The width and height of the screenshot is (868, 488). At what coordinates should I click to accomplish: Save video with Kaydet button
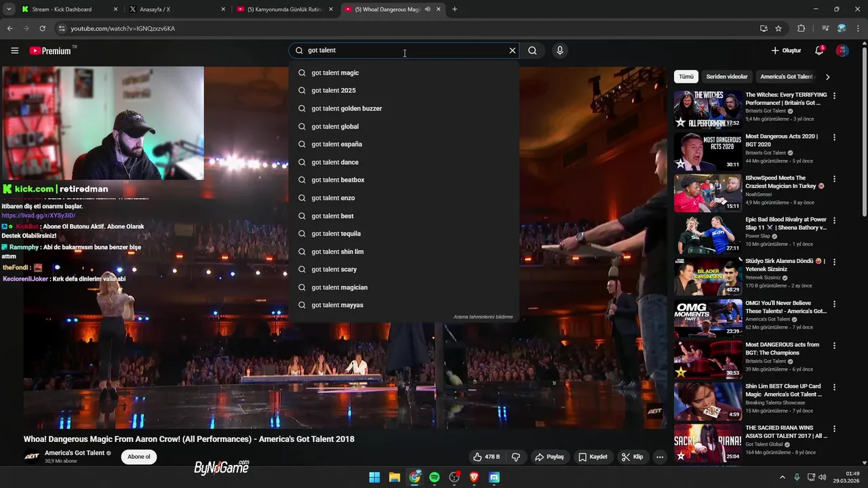click(593, 457)
